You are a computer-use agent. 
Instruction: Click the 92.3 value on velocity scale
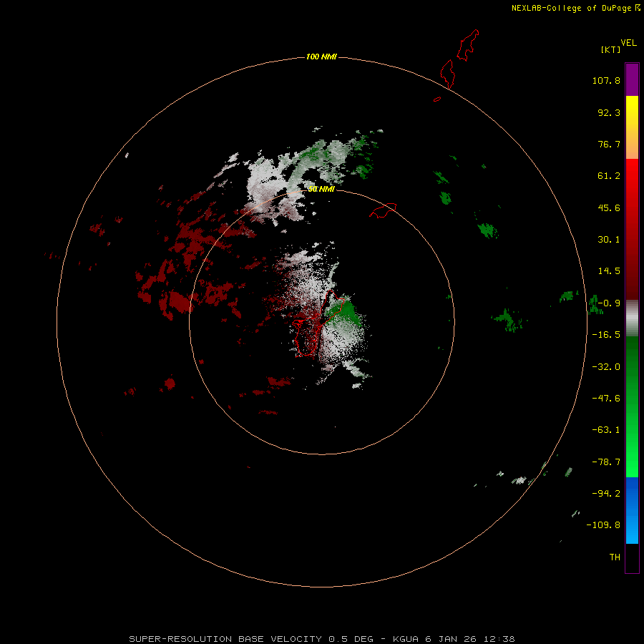click(x=609, y=112)
